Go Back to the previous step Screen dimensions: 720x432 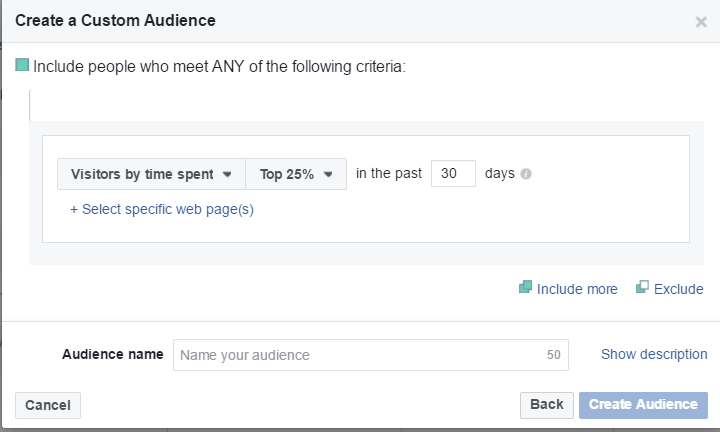coord(546,405)
